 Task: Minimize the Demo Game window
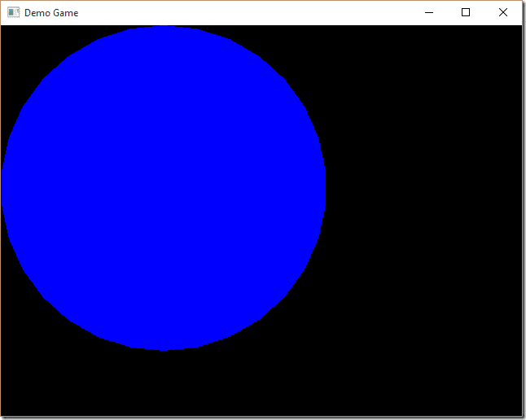pos(429,13)
